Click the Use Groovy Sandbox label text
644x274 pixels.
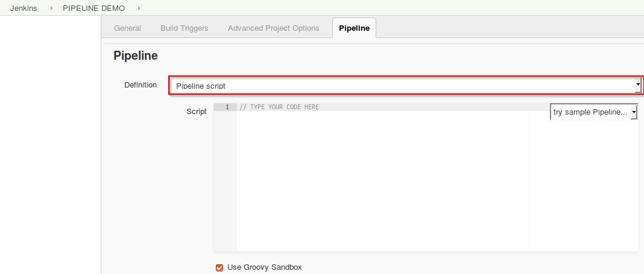[264, 267]
